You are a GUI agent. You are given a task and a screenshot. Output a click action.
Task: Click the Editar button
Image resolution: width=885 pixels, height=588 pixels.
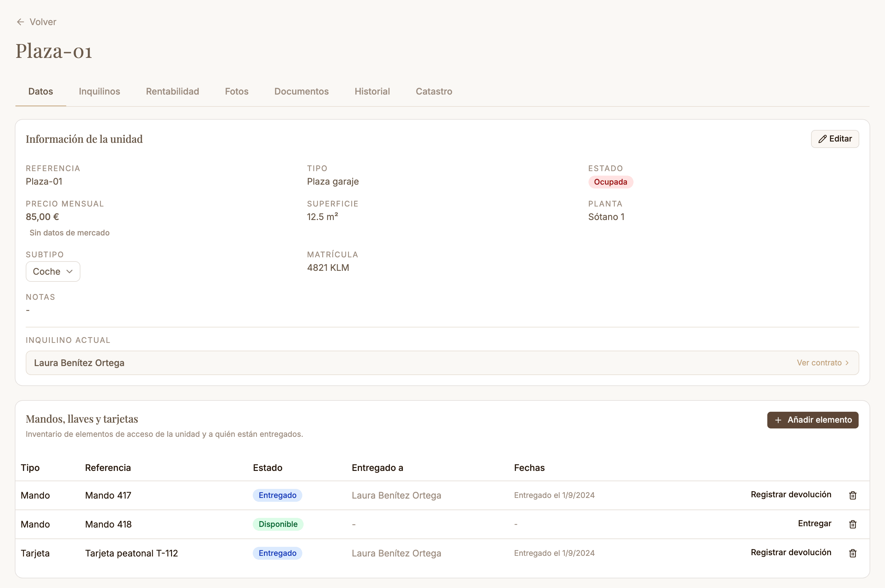coord(835,139)
